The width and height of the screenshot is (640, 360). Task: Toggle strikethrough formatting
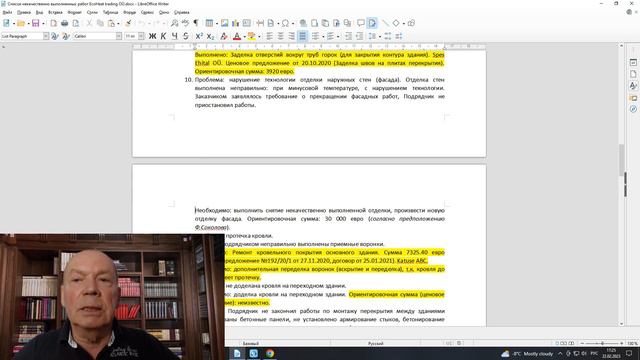pos(185,36)
